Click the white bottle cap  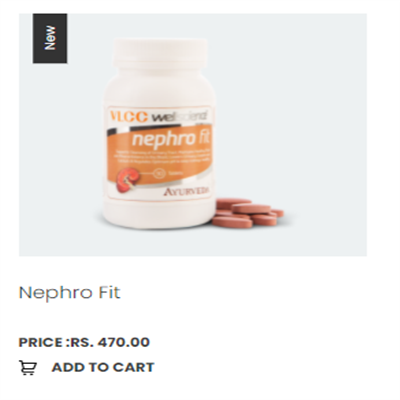[160, 53]
